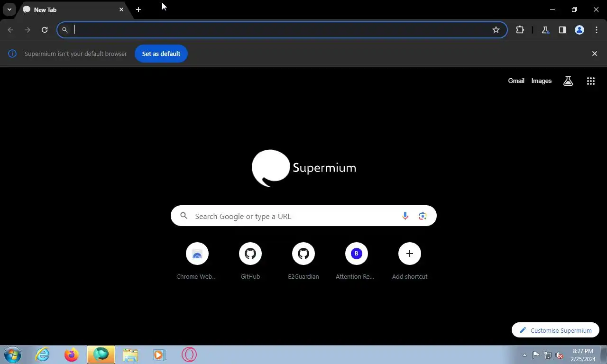
Task: Open the Gmail link
Action: (x=516, y=81)
